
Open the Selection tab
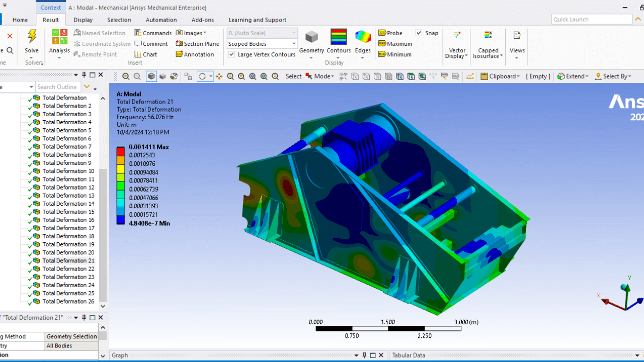pos(119,20)
